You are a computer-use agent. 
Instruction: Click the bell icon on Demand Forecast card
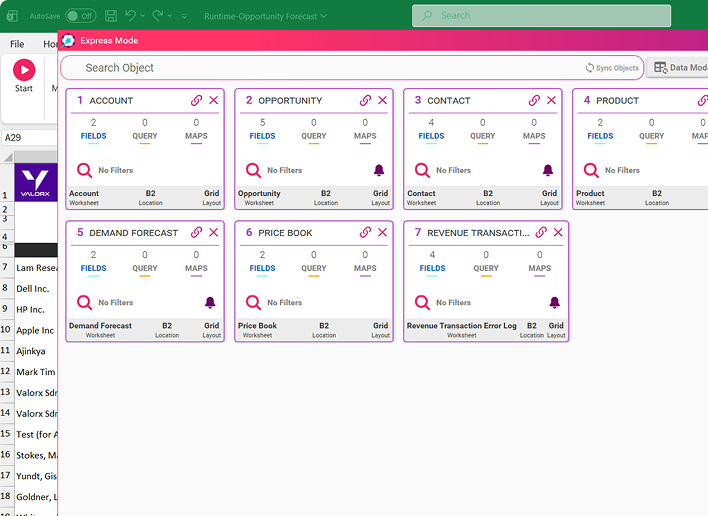[210, 302]
